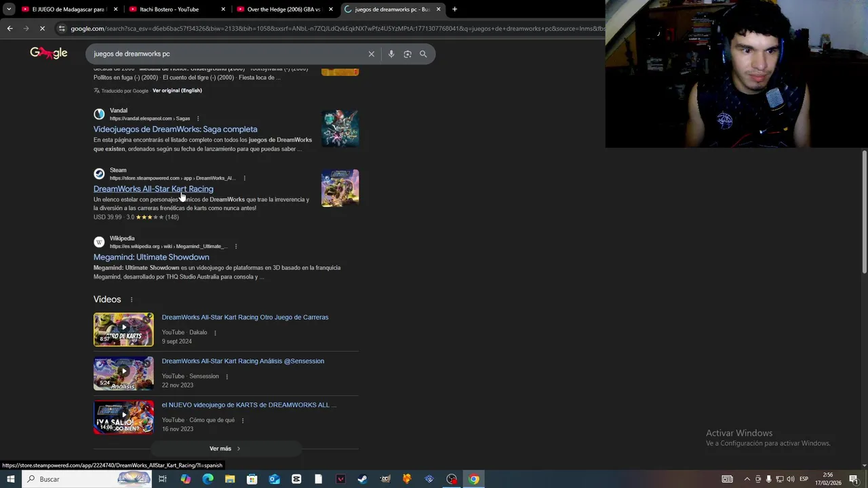The image size is (868, 488).
Task: Open network status tray icon
Action: coord(780,479)
